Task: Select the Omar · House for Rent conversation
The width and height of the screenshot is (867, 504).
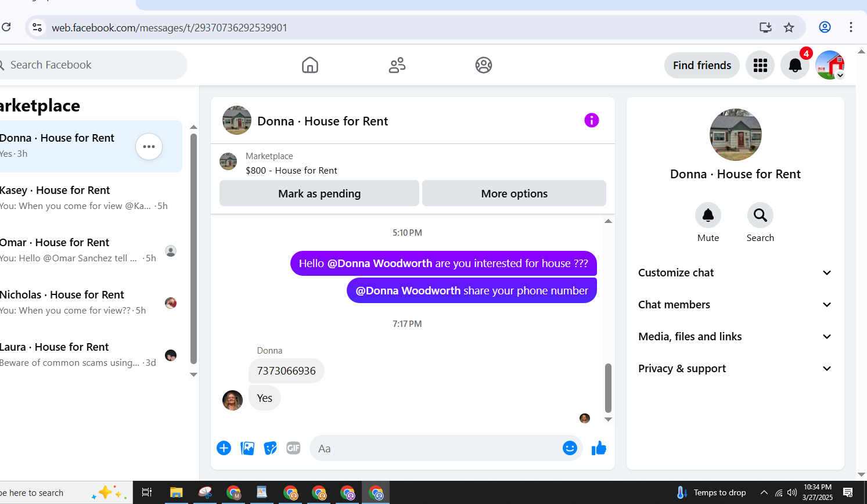Action: (x=90, y=250)
